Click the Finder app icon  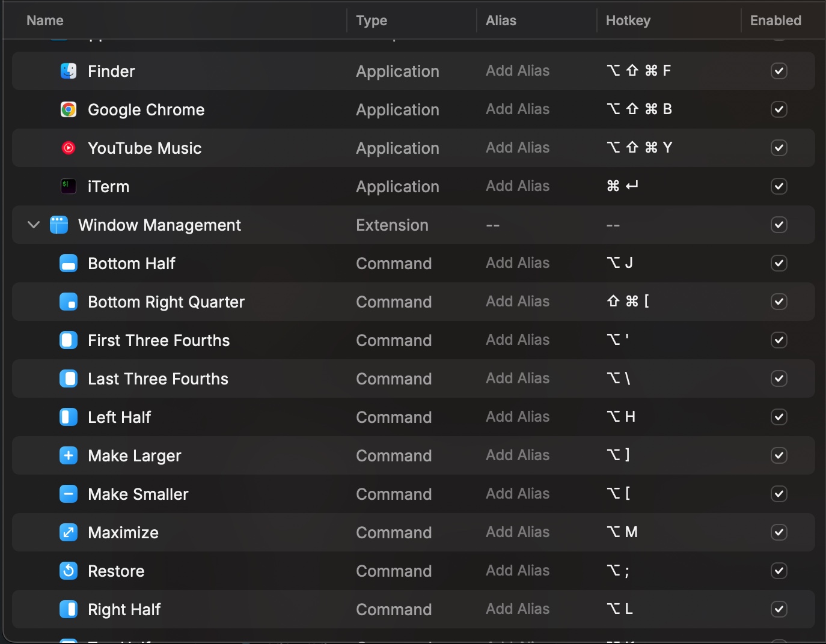[x=69, y=71]
